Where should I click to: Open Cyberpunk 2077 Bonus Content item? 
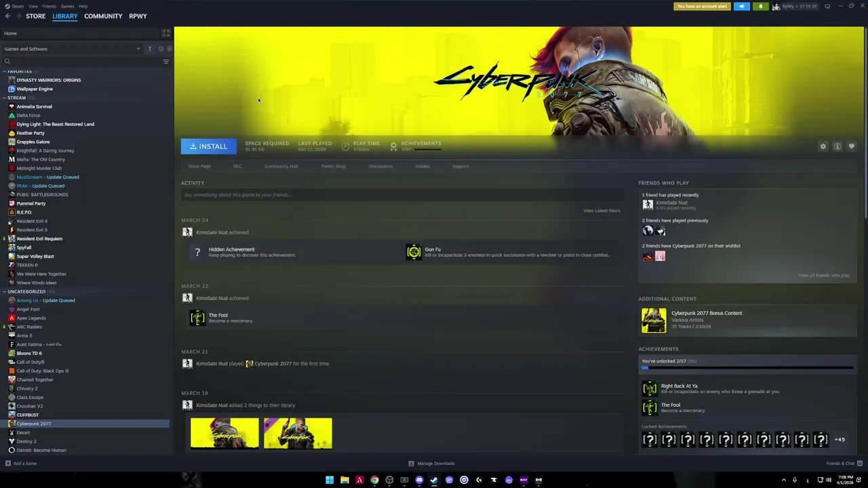pyautogui.click(x=746, y=320)
